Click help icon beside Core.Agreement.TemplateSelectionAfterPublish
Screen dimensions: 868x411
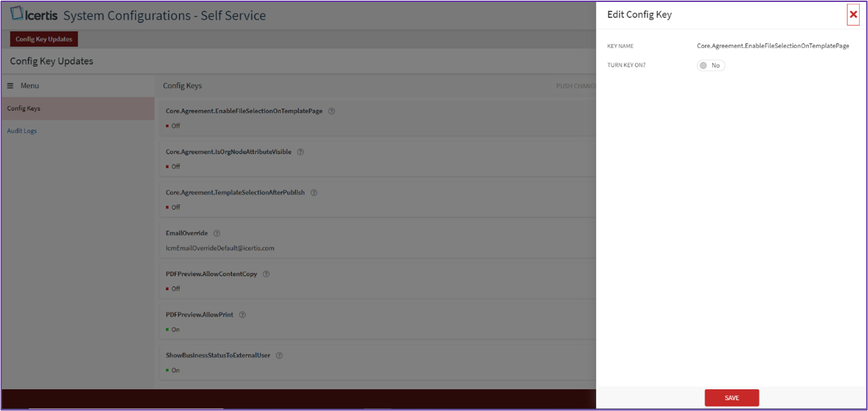314,192
